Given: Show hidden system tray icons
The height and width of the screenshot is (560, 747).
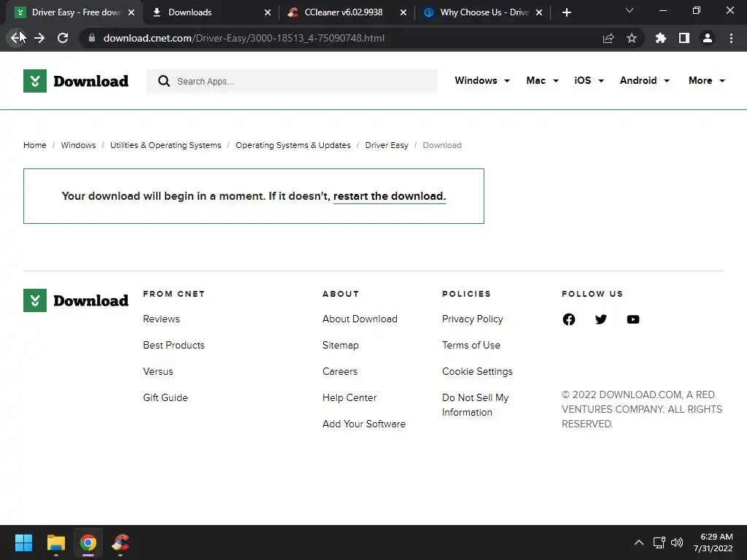Looking at the screenshot, I should (x=639, y=542).
